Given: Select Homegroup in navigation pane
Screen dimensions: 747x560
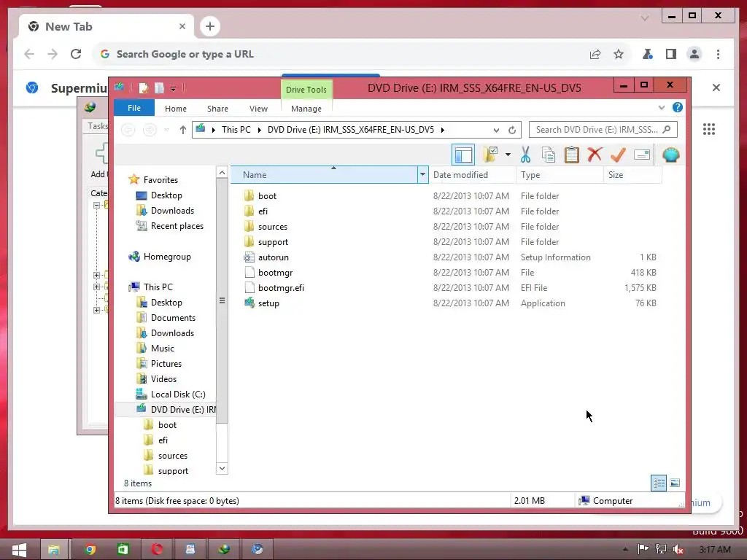Looking at the screenshot, I should (167, 257).
